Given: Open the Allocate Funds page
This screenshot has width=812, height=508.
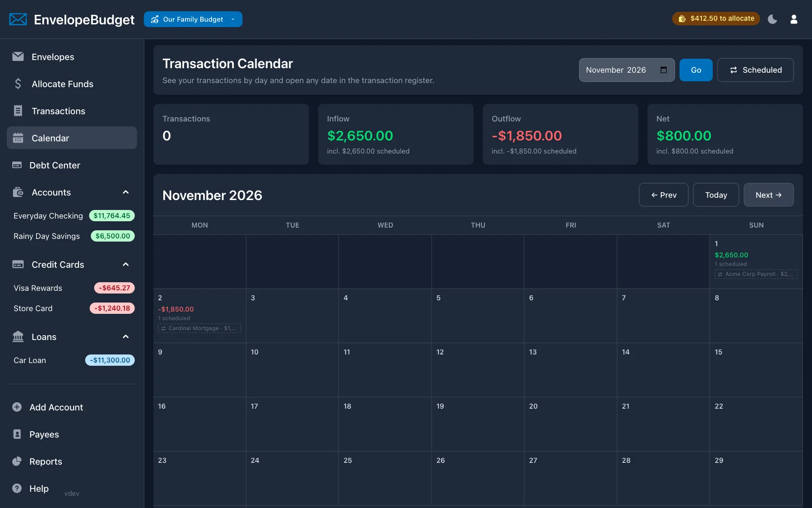Looking at the screenshot, I should pyautogui.click(x=72, y=84).
